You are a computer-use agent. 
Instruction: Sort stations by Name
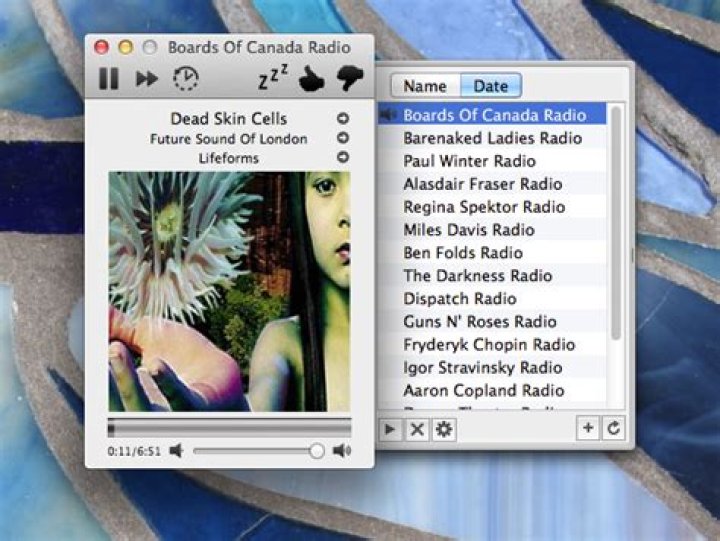425,86
